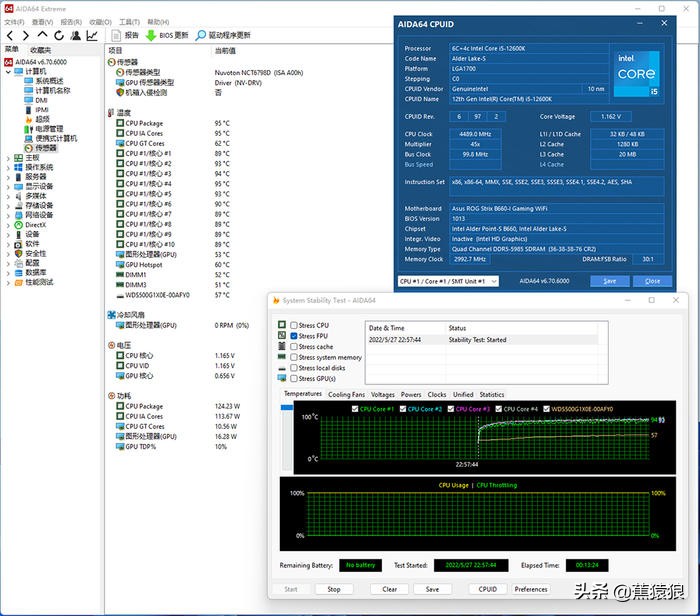Screen dimensions: 700x616
Task: Click the 驱动程序更新 magnifier button
Action: [223, 35]
